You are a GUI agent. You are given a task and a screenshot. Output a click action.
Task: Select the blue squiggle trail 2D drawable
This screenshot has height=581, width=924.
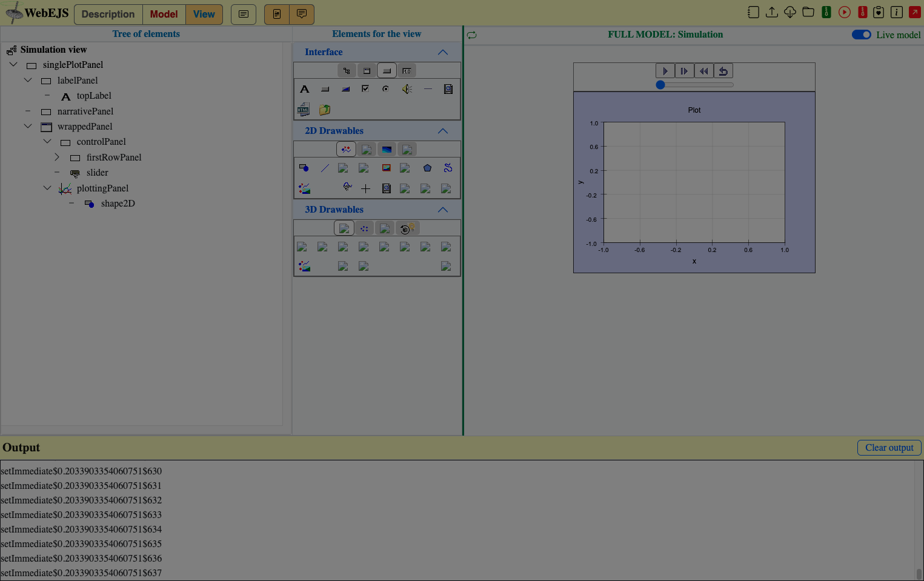(448, 168)
